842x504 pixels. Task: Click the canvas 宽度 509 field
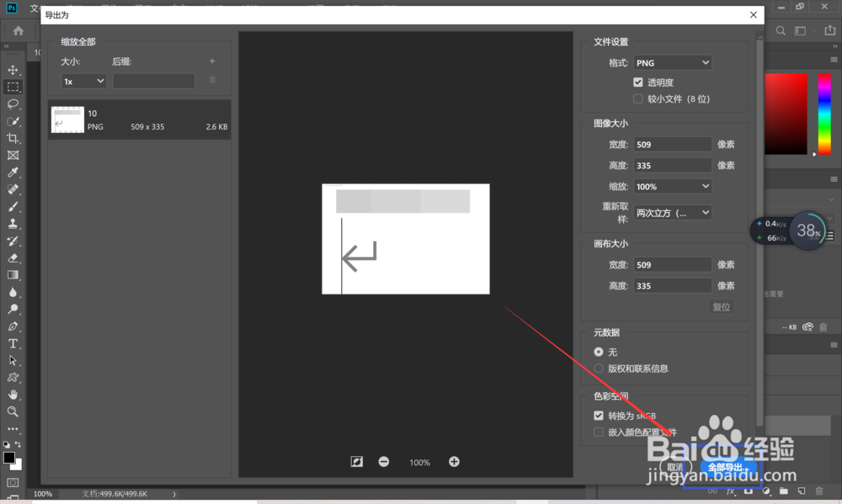[672, 264]
